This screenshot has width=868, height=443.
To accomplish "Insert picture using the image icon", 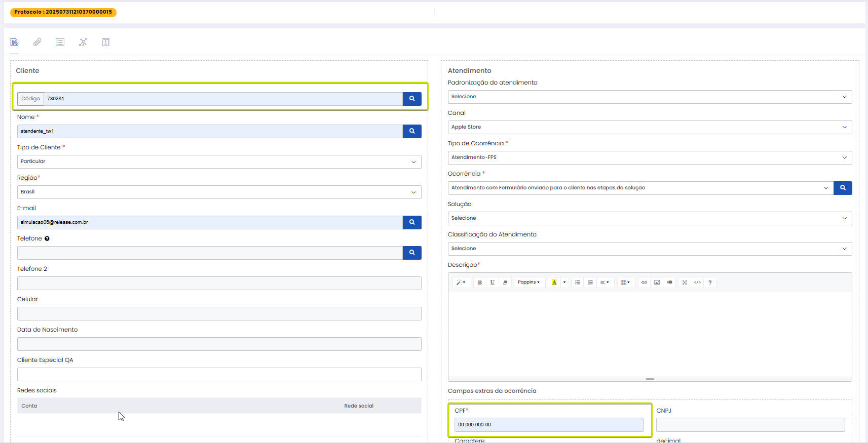I will (657, 283).
